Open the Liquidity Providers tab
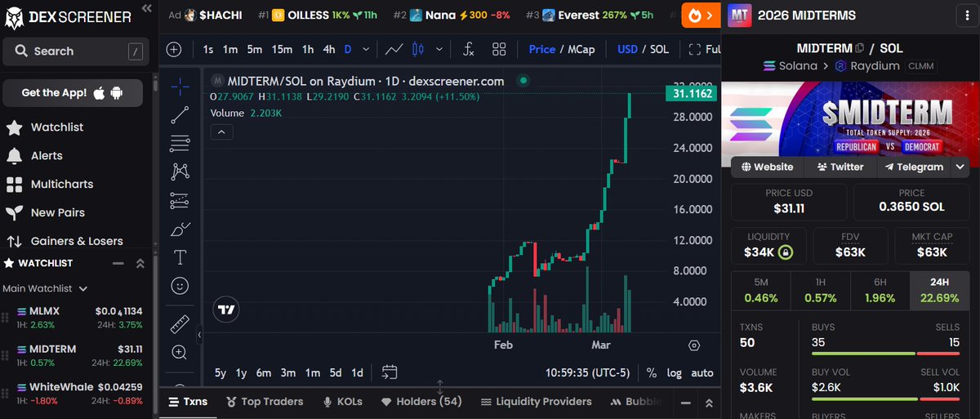Screen dimensions: 980x419 pos(536,401)
